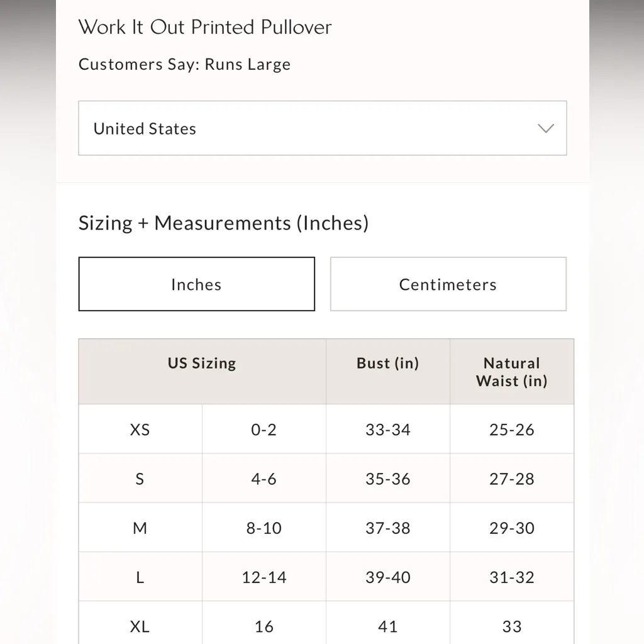Click the 0-2 numeric size cell
Screen dimensions: 644x644
pyautogui.click(x=264, y=430)
